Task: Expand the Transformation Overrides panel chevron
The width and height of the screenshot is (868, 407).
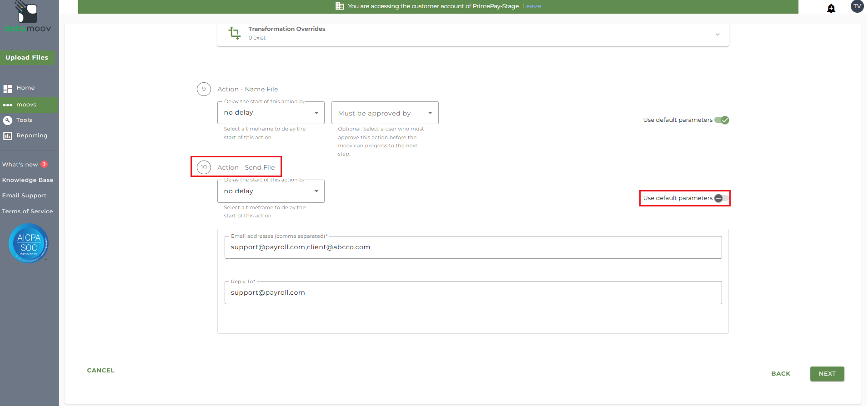Action: tap(717, 35)
